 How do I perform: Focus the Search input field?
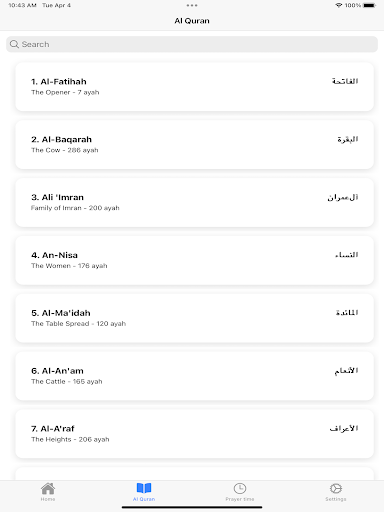192,44
